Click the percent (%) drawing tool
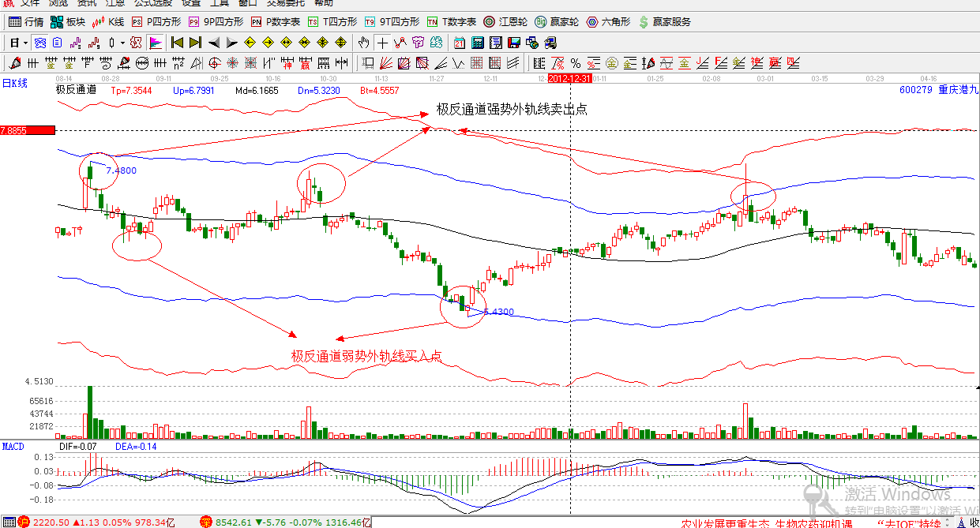 point(576,63)
